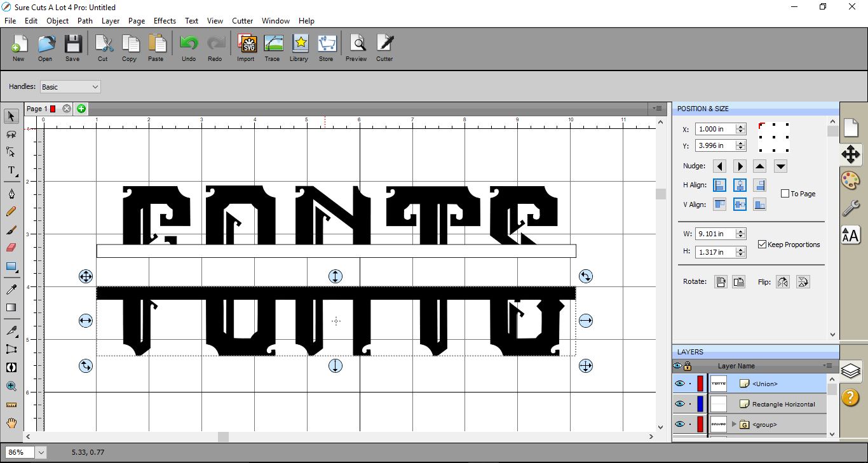Uncheck Keep Proportions

point(762,245)
